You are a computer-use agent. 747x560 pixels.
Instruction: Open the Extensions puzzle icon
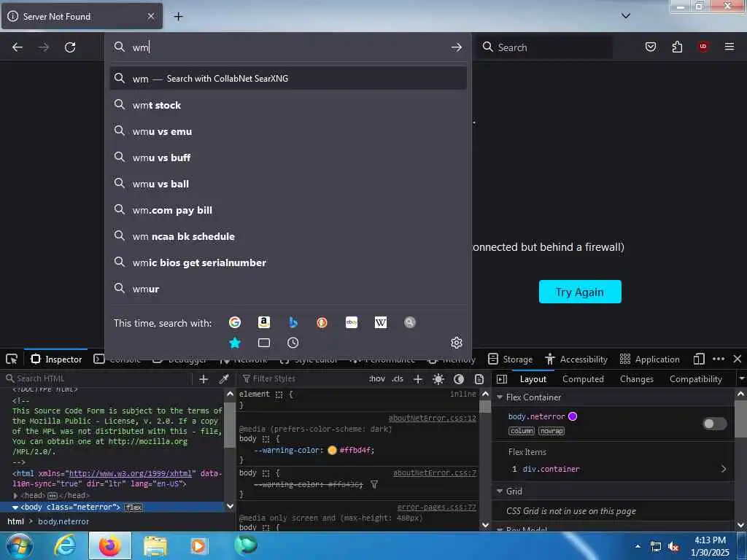677,47
